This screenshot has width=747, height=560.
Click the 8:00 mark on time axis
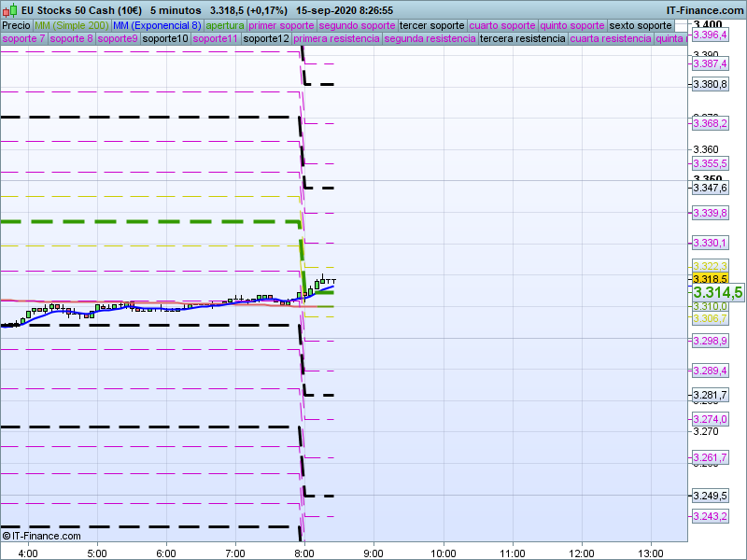303,553
